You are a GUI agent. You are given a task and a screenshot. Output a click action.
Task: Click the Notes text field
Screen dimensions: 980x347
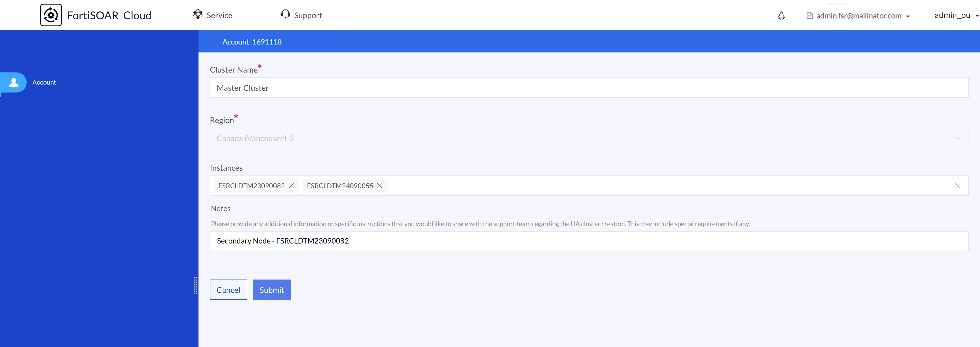click(x=588, y=241)
